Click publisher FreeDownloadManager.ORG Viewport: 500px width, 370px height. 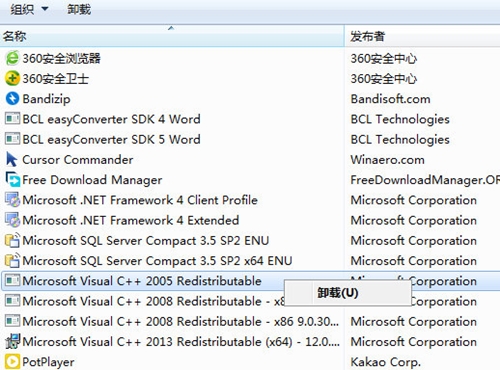point(425,180)
